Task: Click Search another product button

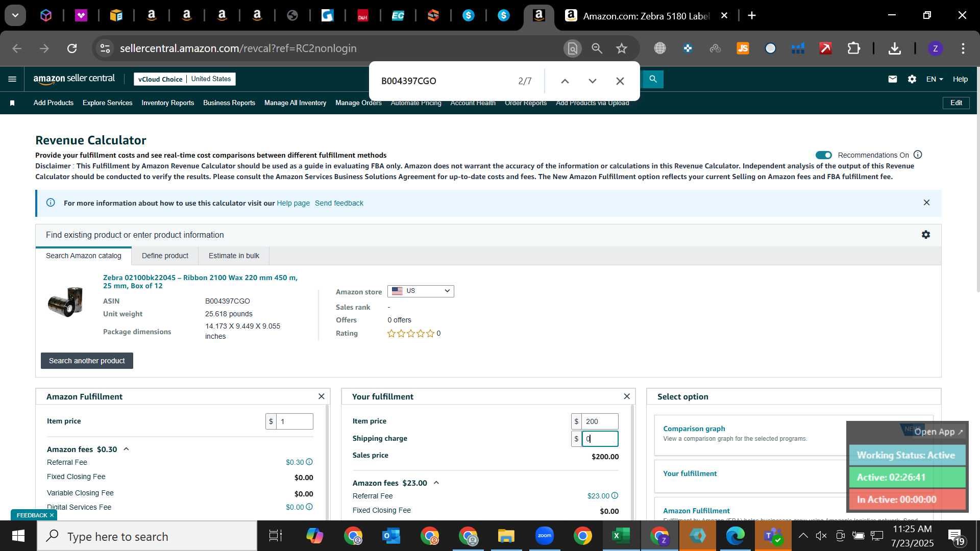Action: click(87, 361)
